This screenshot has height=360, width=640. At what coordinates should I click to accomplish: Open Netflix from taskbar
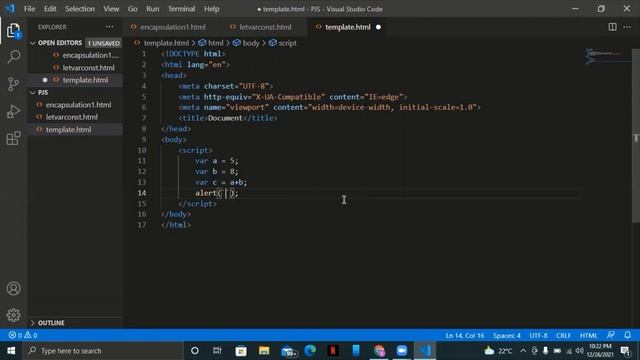point(333,351)
